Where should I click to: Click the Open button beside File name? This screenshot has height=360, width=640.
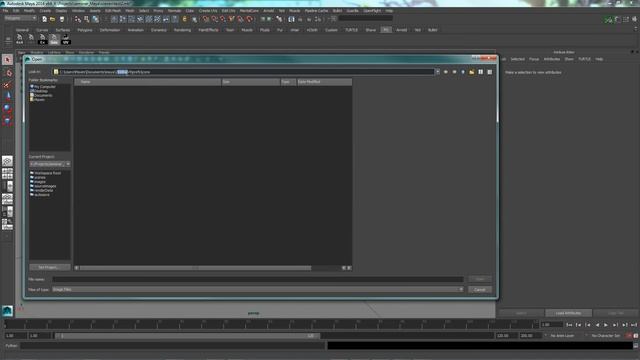point(480,279)
